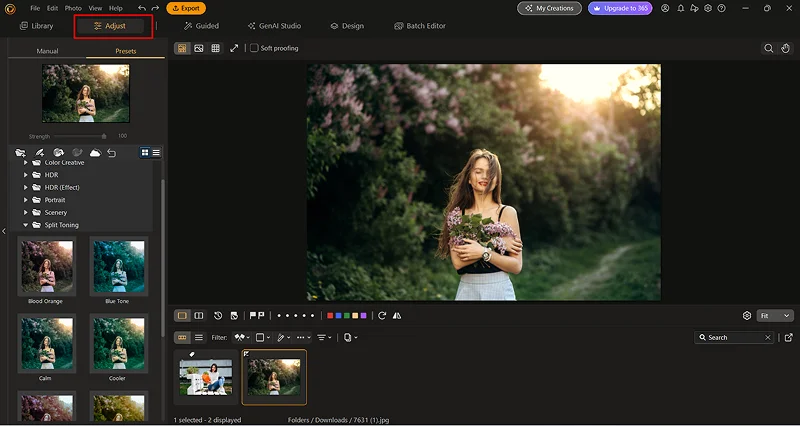The image size is (800, 426).
Task: Click the new preset folder icon
Action: click(x=20, y=153)
